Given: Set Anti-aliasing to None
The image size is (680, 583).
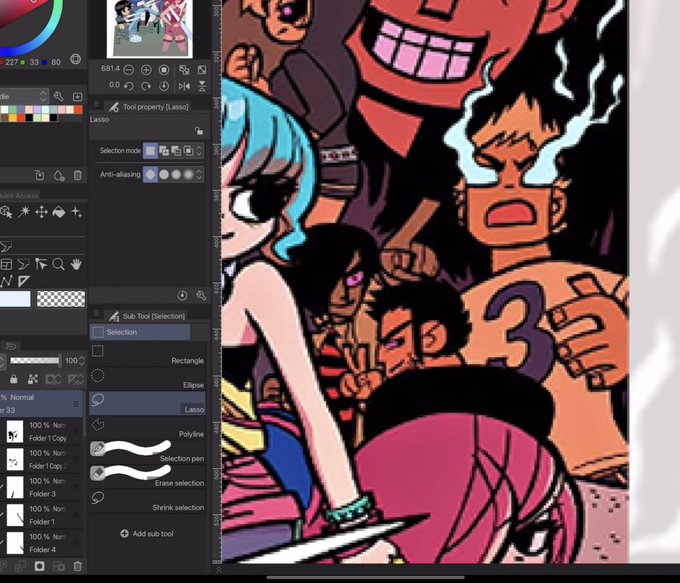Looking at the screenshot, I should 150,174.
